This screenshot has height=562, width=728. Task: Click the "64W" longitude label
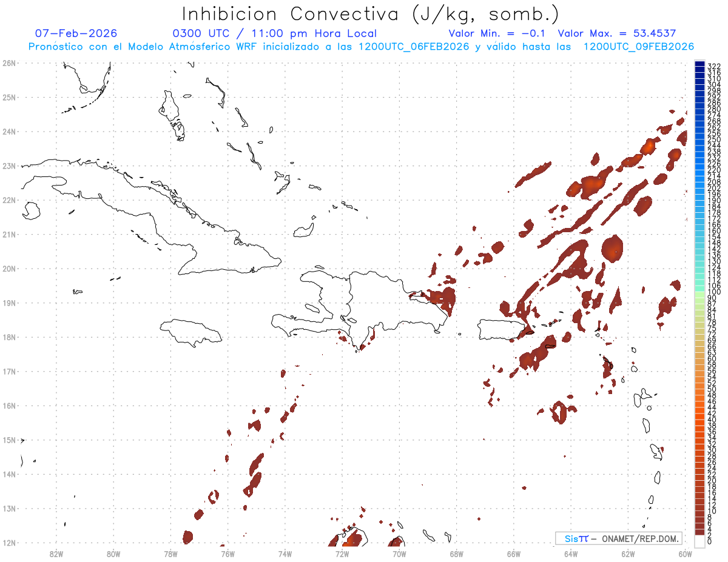pos(571,554)
